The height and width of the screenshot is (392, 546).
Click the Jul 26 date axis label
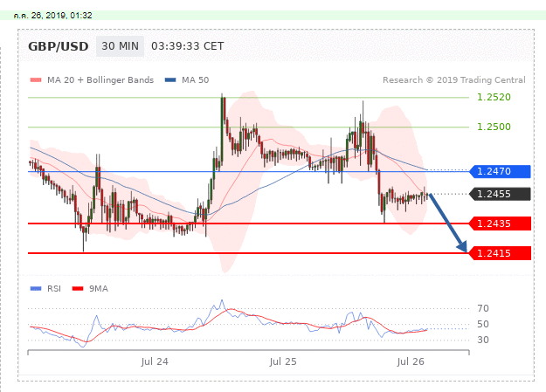click(x=411, y=361)
